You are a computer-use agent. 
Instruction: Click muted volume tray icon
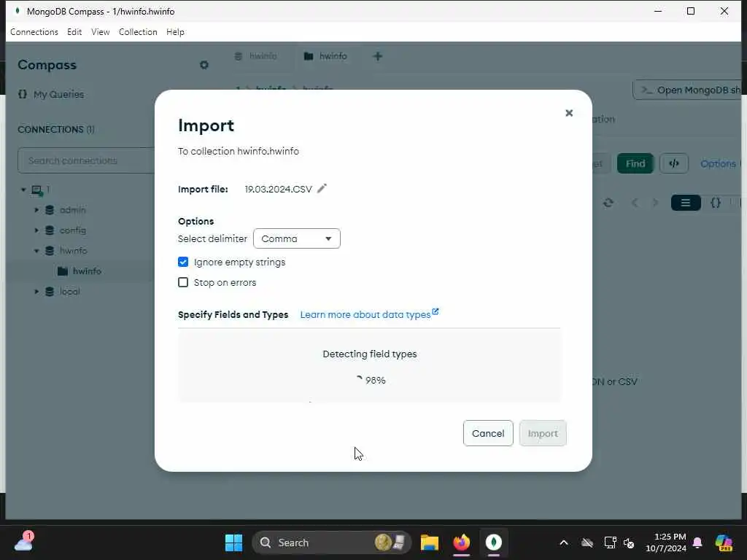point(629,542)
